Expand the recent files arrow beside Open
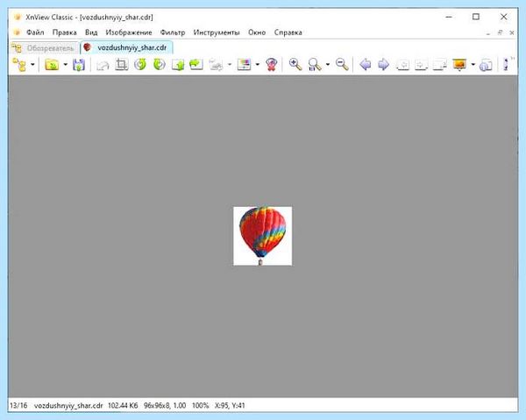 pyautogui.click(x=66, y=64)
